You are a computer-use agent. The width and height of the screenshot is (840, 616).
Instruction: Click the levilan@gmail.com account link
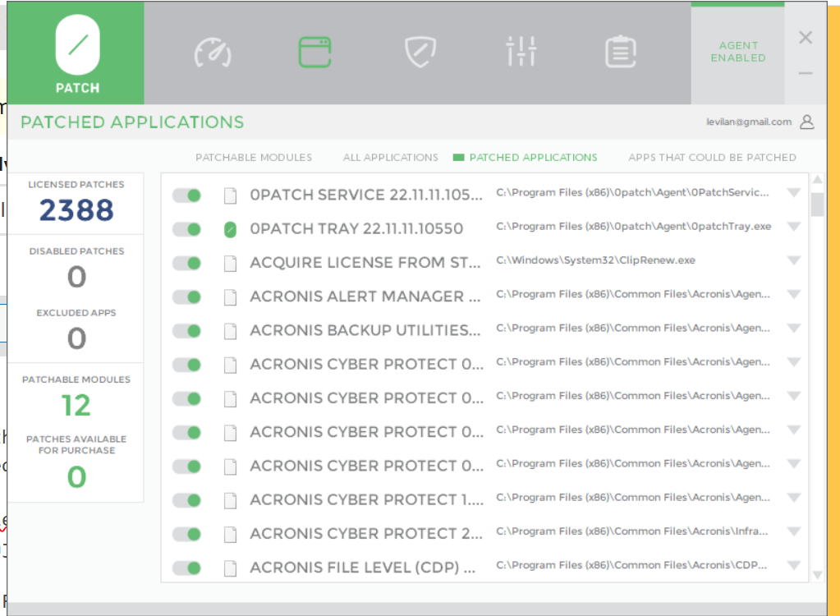coord(749,122)
